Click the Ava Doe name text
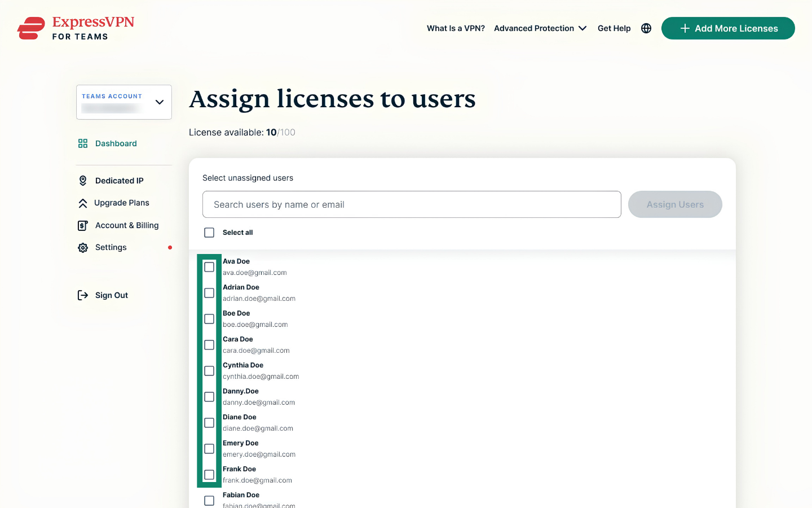This screenshot has height=508, width=812. (236, 261)
